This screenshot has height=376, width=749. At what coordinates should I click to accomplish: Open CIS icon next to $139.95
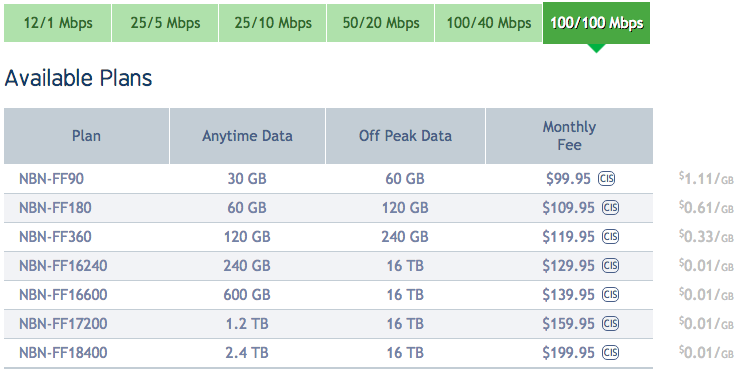(x=610, y=295)
